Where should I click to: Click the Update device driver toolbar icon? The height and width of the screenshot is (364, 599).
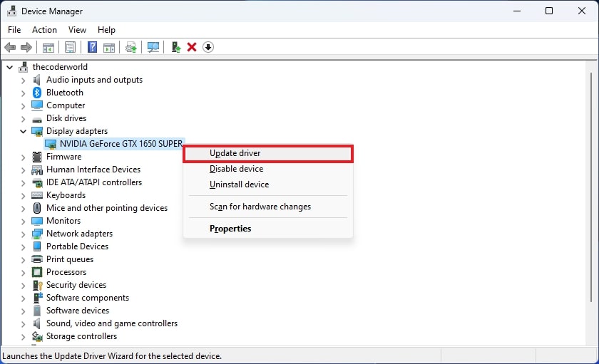131,48
